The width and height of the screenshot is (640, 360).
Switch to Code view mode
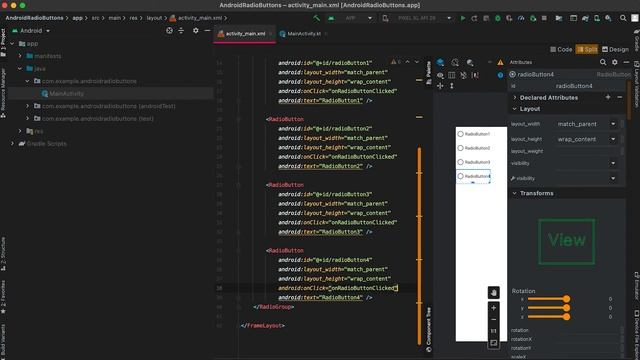pos(561,49)
